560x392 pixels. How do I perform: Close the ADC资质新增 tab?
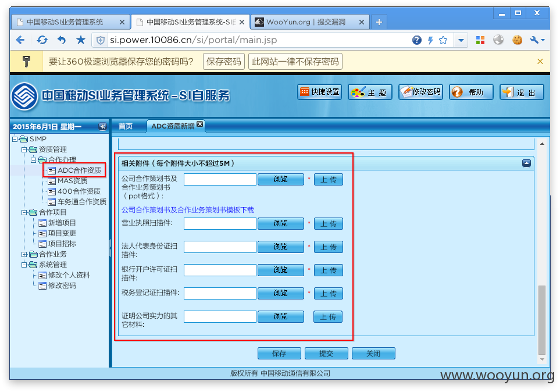[200, 124]
